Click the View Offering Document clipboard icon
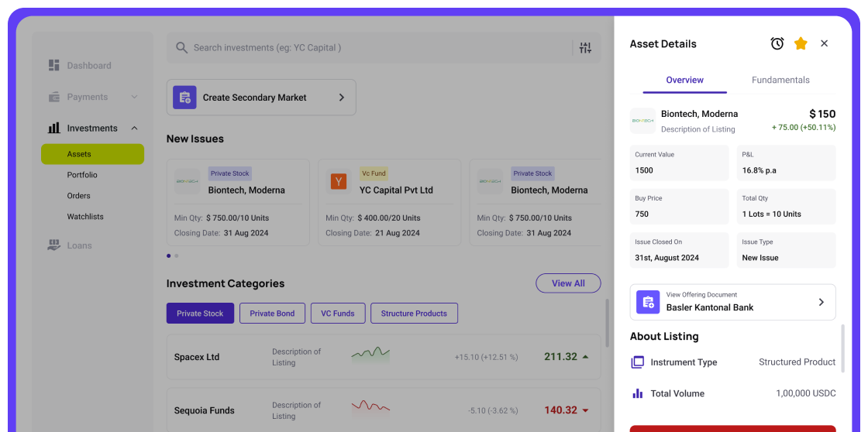Image resolution: width=868 pixels, height=432 pixels. point(648,302)
